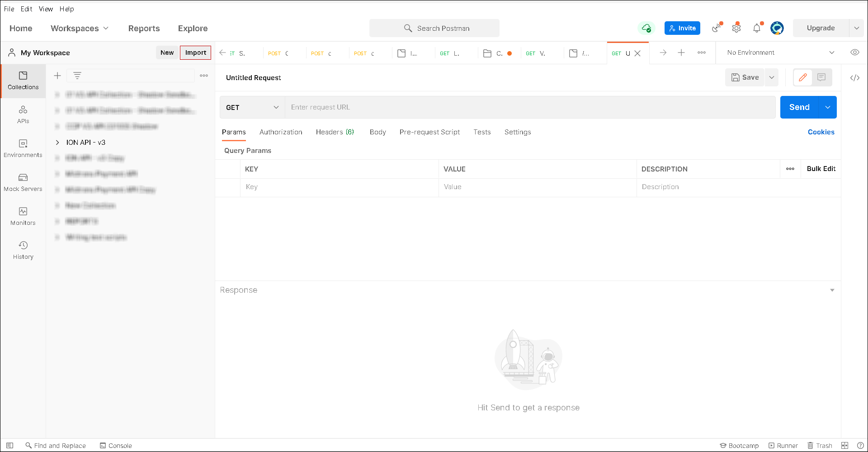The width and height of the screenshot is (868, 452).
Task: Switch to the Authorization tab
Action: [x=281, y=132]
